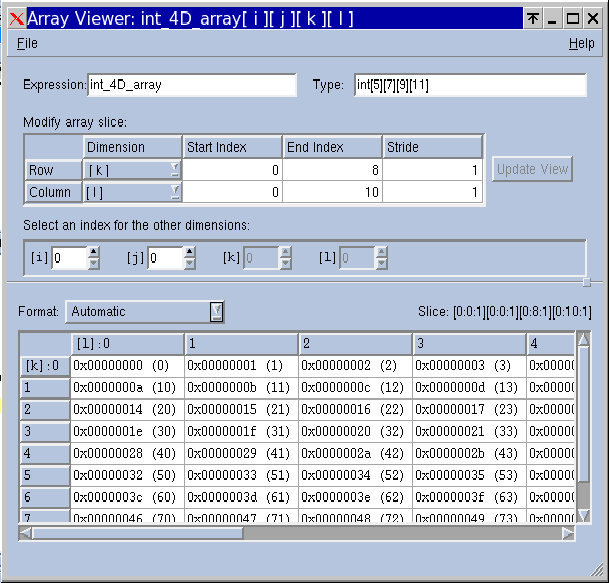Screen dimensions: 609x583
Task: Open the Help menu
Action: [x=581, y=44]
